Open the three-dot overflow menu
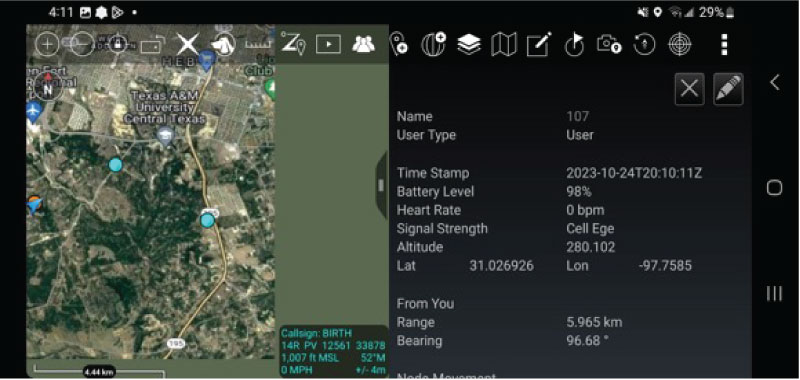This screenshot has width=800, height=380. [x=724, y=44]
